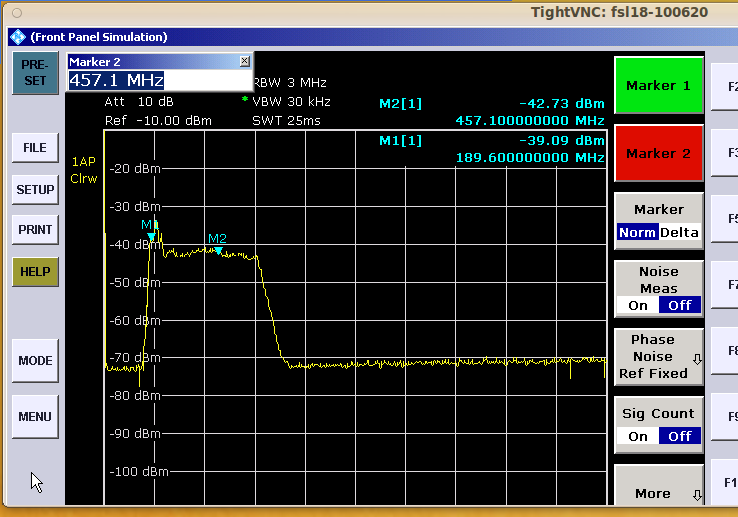The width and height of the screenshot is (738, 517).
Task: Click the Marker 2 frequency input field
Action: (158, 80)
